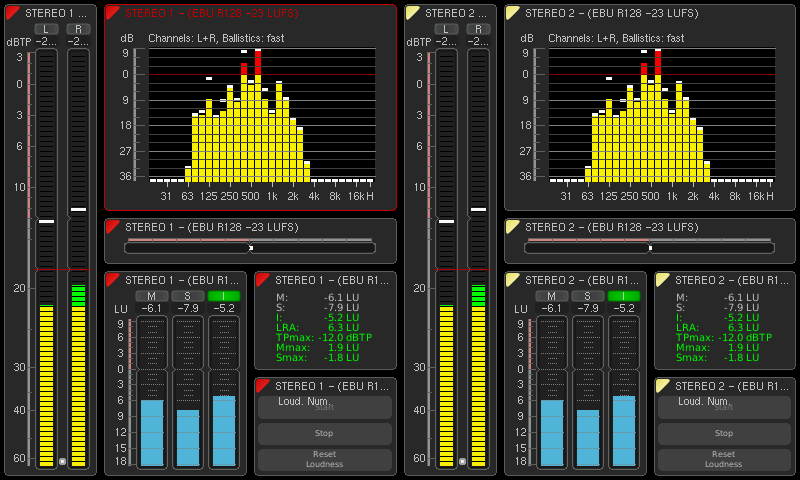Image resolution: width=800 pixels, height=480 pixels.
Task: Click white peak-hold marker on STEREO 1 R meter
Action: click(78, 209)
